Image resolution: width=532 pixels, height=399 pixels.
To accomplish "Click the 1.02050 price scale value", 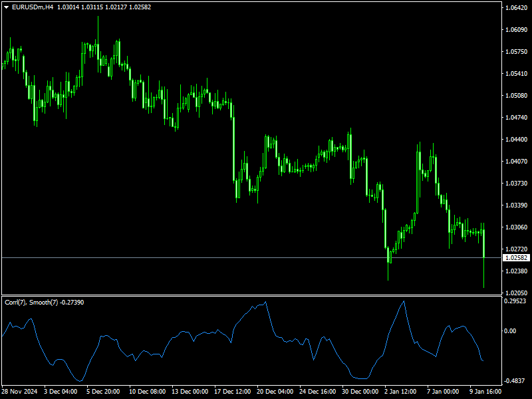I will pyautogui.click(x=517, y=293).
